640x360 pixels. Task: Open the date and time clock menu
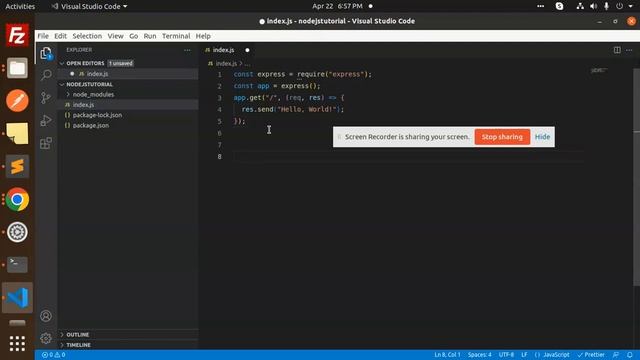tap(337, 6)
